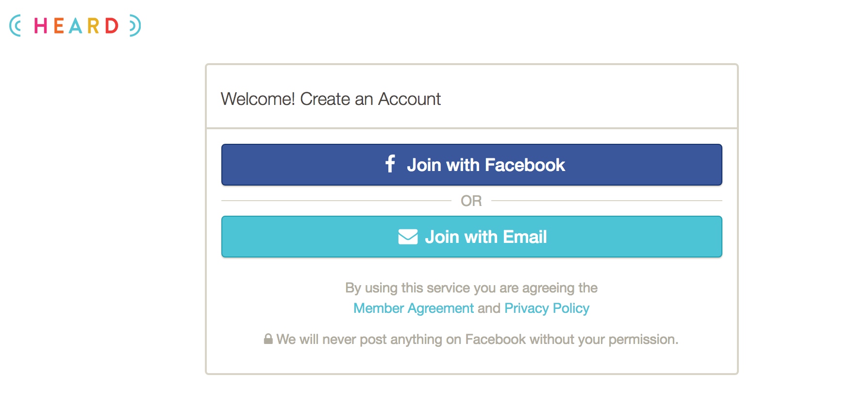Click the never post on Facebook notice

[x=477, y=339]
